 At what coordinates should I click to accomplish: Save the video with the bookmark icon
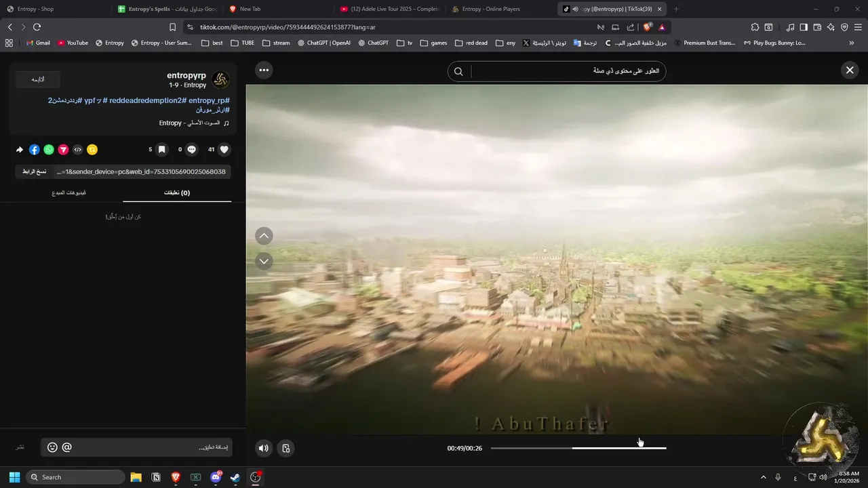coord(161,150)
